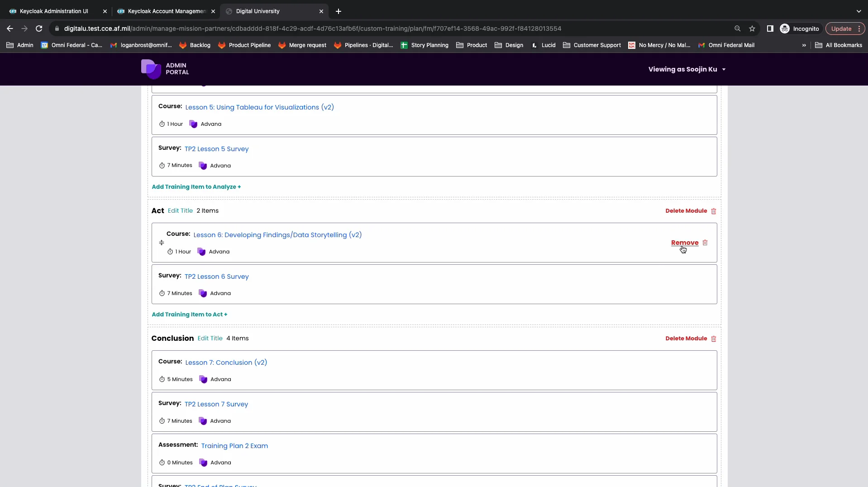Click Delete Module for Act
Viewport: 868px width, 487px height.
tap(686, 211)
